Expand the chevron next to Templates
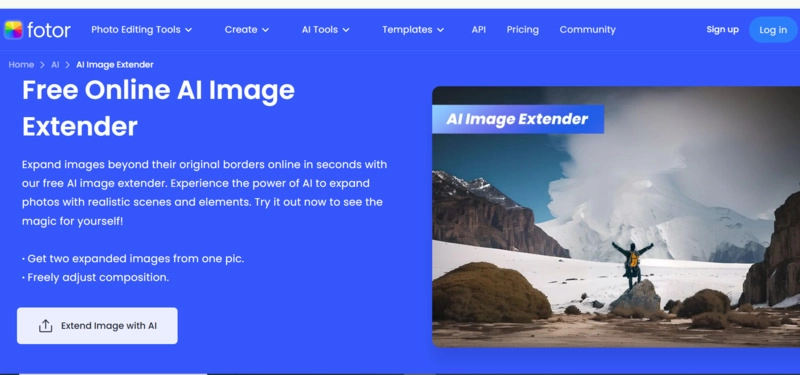Image resolution: width=800 pixels, height=375 pixels. coord(440,30)
